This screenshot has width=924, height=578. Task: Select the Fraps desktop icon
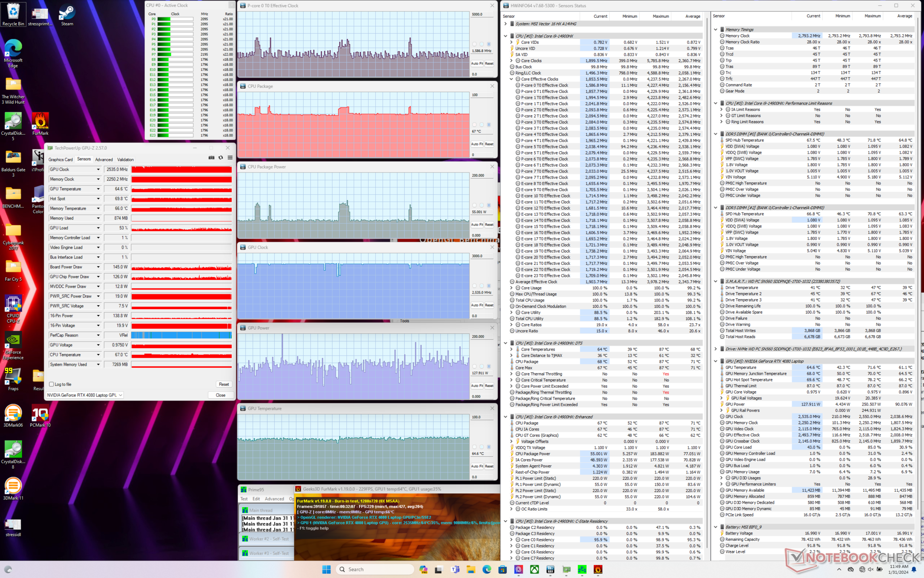(x=13, y=379)
